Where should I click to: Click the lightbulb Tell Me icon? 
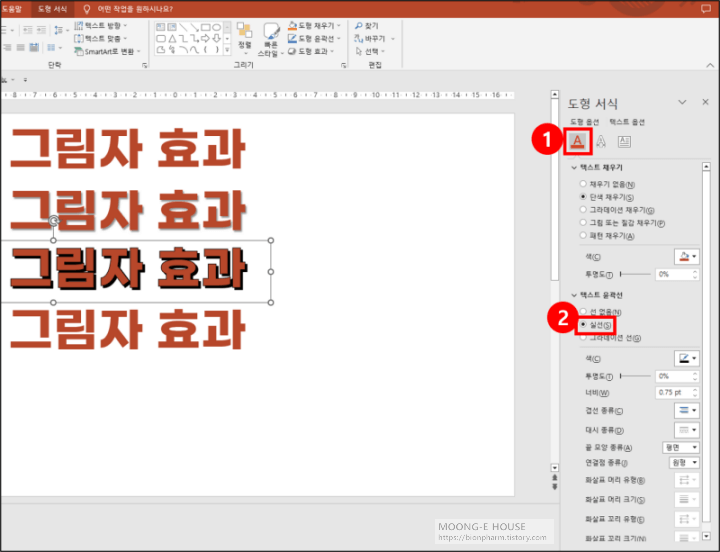point(86,9)
